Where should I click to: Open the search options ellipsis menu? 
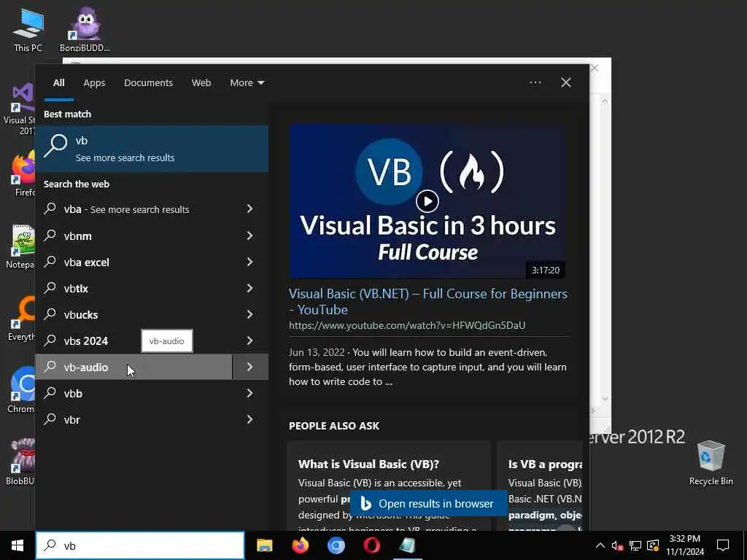[535, 83]
